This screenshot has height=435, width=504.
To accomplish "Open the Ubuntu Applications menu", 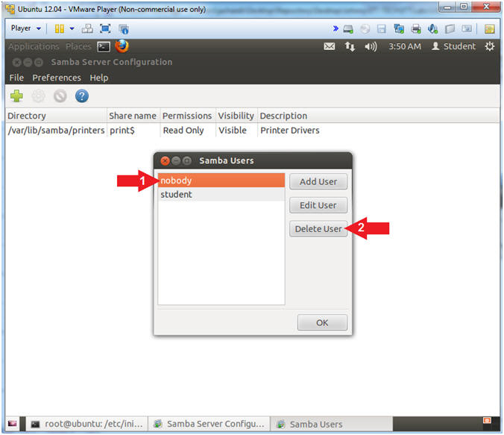I will [x=34, y=46].
